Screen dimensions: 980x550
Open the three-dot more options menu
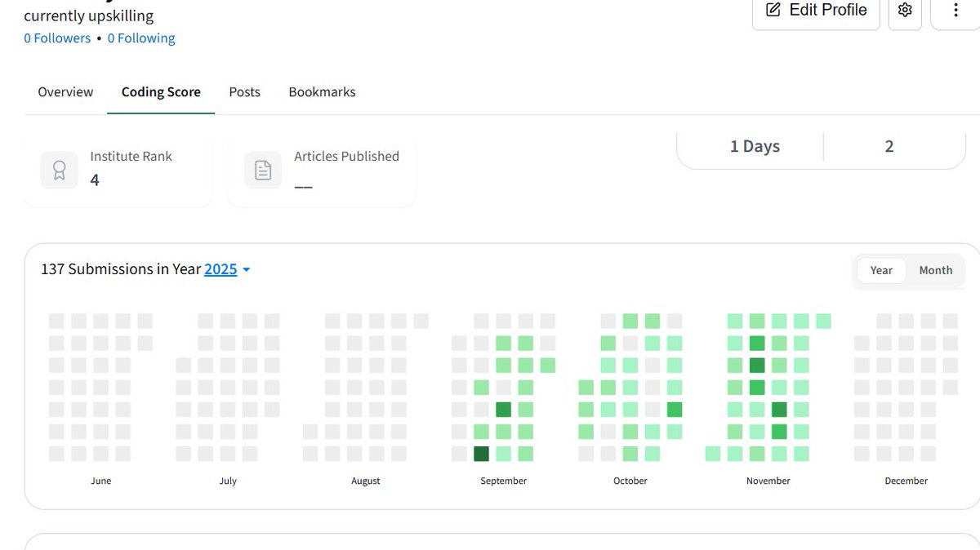(955, 11)
